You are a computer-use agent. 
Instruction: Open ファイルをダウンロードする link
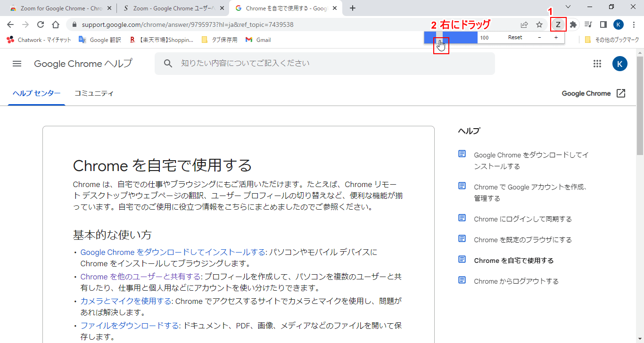(130, 326)
